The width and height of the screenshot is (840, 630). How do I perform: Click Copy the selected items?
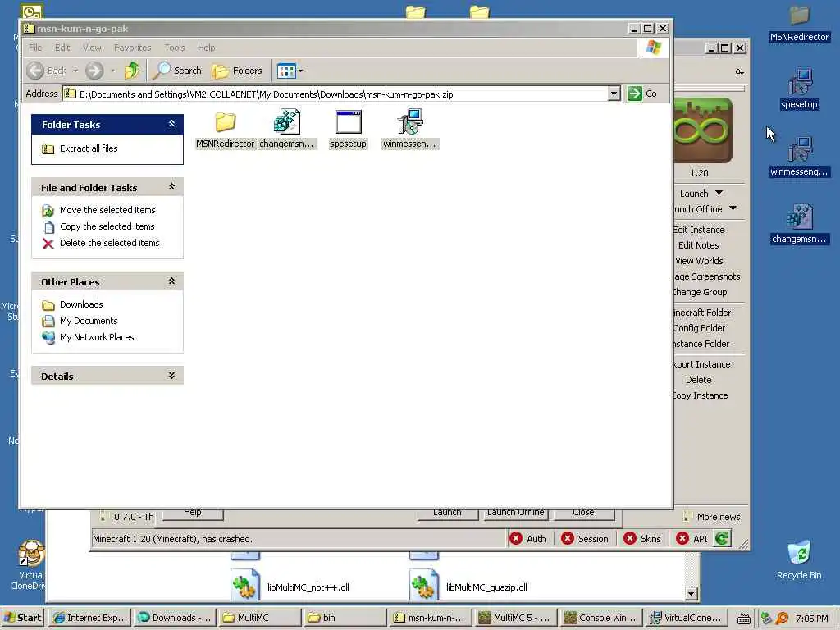107,226
